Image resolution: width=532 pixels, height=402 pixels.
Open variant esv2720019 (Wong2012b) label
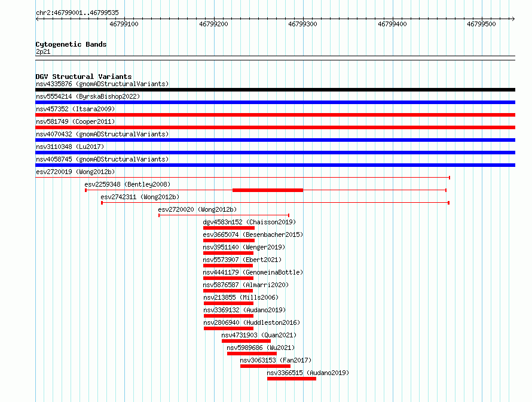click(75, 172)
